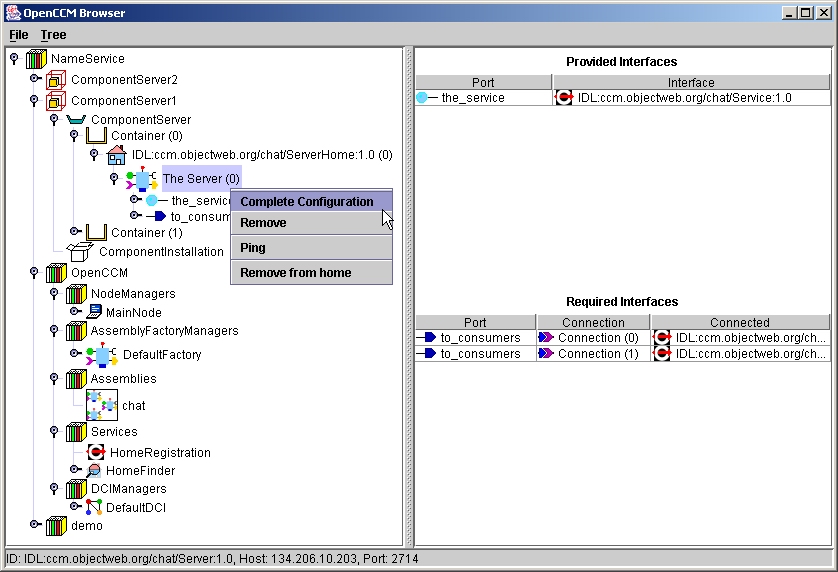
Task: Click the HomeFinder magnifier icon
Action: (93, 470)
